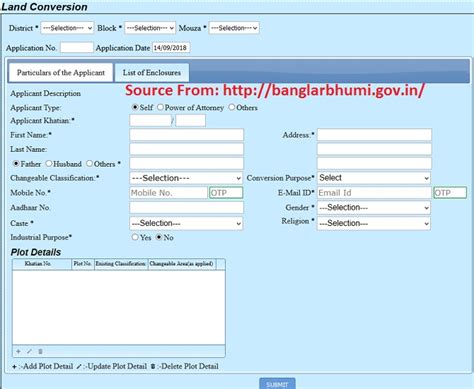Click the Father/Husband name field
Image resolution: width=474 pixels, height=389 pixels.
point(187,164)
